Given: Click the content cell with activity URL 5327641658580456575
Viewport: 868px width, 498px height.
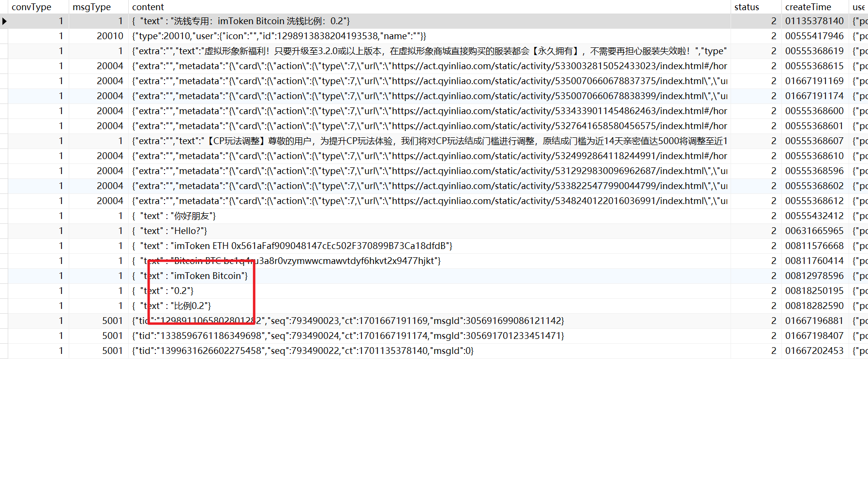Looking at the screenshot, I should [429, 126].
